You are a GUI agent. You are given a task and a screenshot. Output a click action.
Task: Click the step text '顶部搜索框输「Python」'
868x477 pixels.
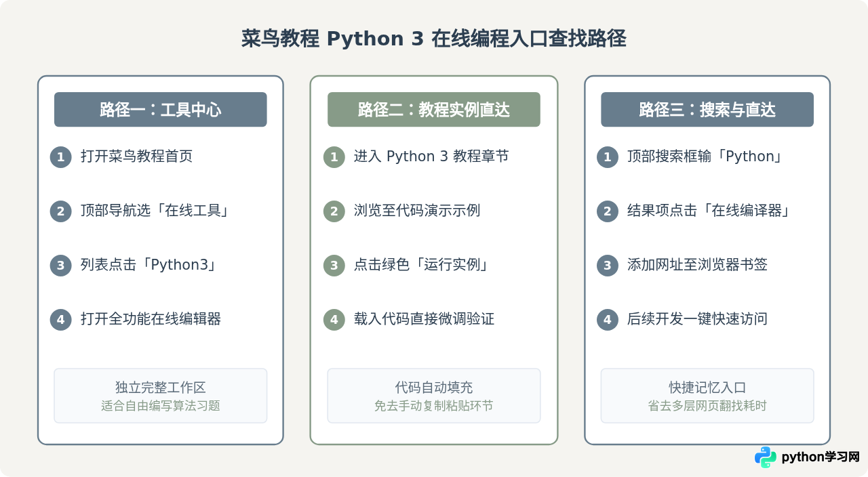(x=705, y=157)
